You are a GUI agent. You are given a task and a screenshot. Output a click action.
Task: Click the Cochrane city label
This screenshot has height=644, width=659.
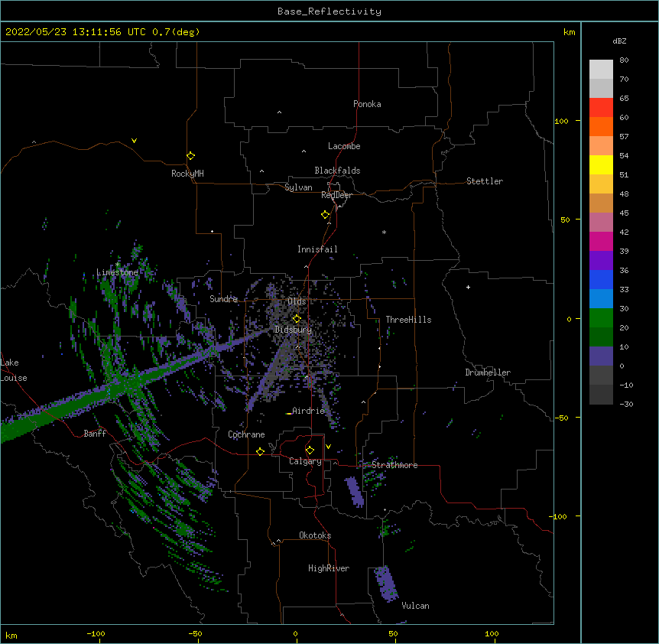tap(246, 434)
